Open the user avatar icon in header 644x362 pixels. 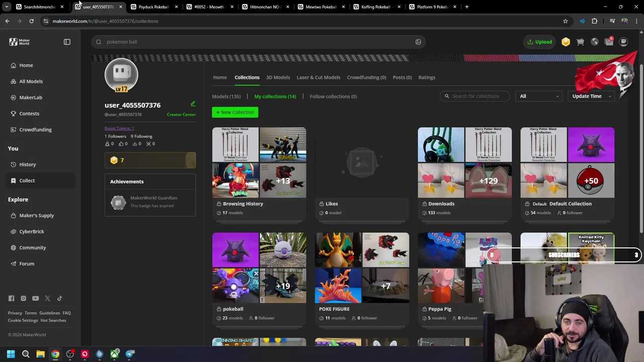coord(623,42)
